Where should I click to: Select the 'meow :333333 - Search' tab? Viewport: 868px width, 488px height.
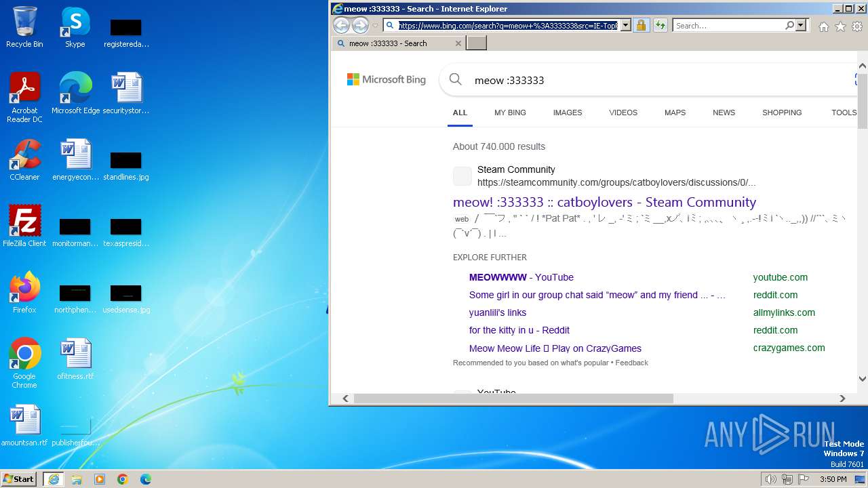click(x=398, y=43)
